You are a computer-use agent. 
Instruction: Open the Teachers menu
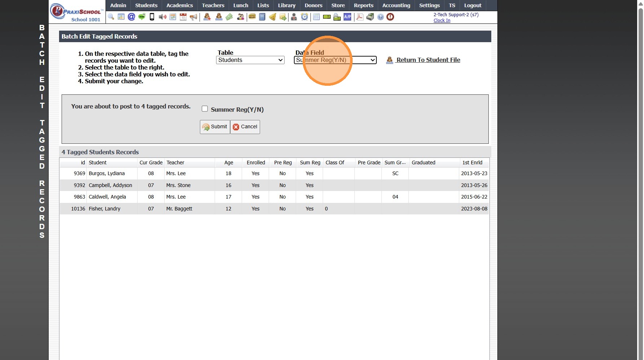tap(213, 5)
